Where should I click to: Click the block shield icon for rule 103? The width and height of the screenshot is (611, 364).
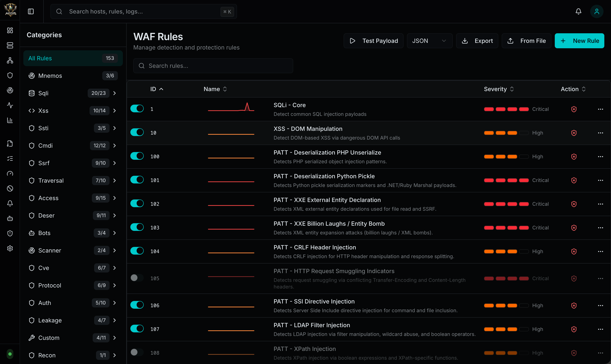574,228
